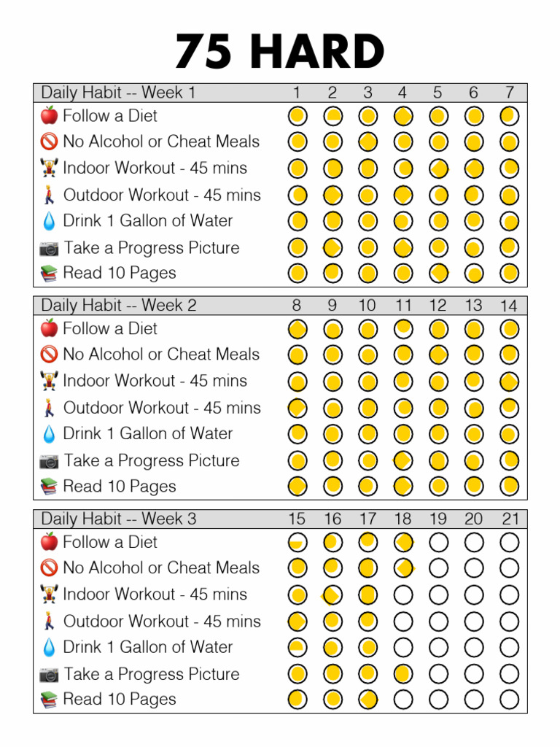This screenshot has height=747, width=560.
Task: Check Drink 1 Gallon circle for day 20
Action: 474,647
